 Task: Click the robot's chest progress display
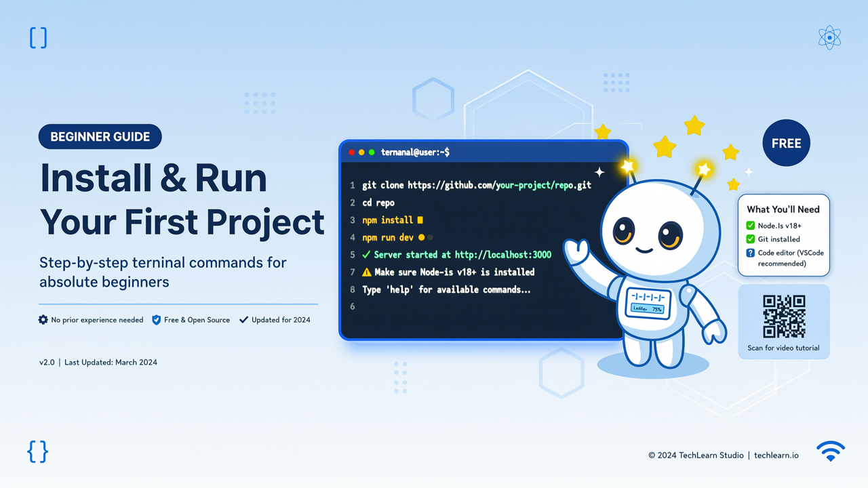pyautogui.click(x=648, y=302)
